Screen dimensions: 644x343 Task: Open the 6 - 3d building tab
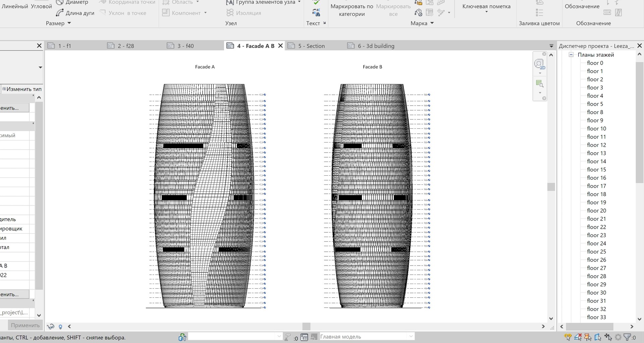376,46
